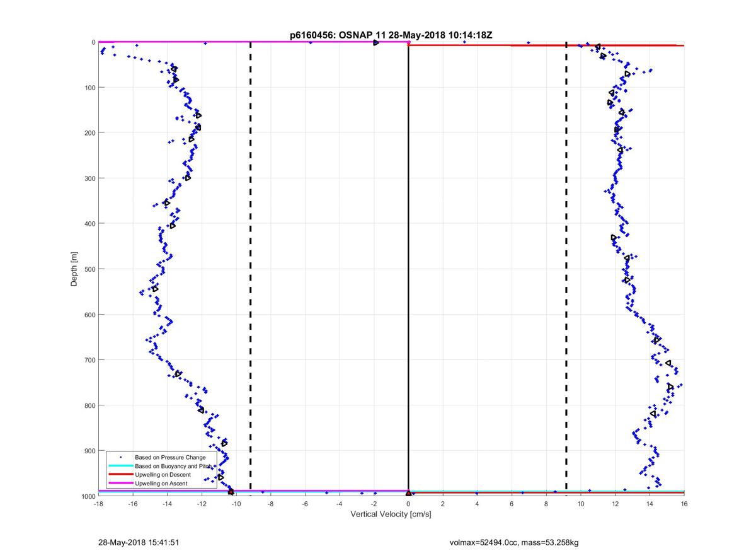Click legend entry 'Upwelling on Descent'
This screenshot has width=756, height=558.
point(164,474)
